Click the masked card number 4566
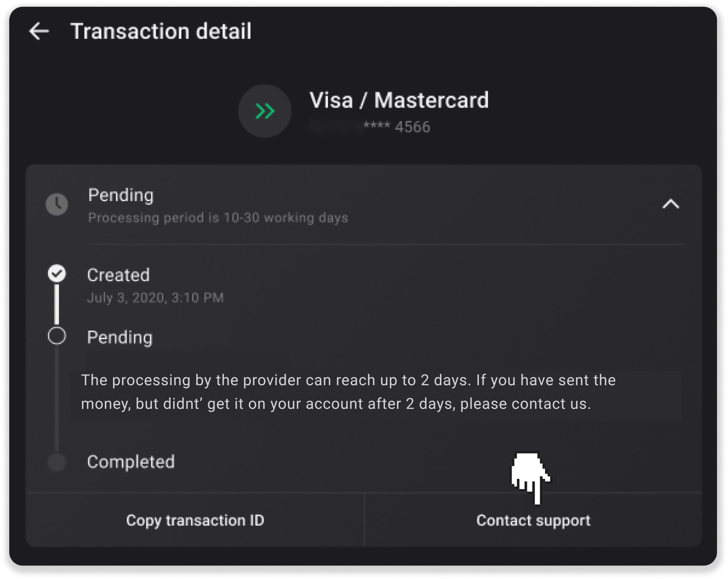This screenshot has width=728, height=579. coord(396,127)
